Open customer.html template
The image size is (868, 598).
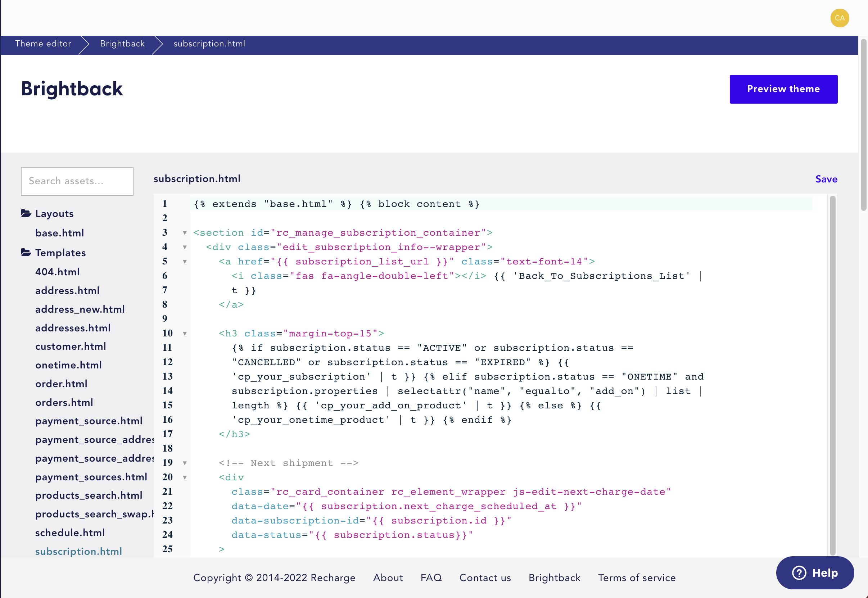[x=71, y=346]
